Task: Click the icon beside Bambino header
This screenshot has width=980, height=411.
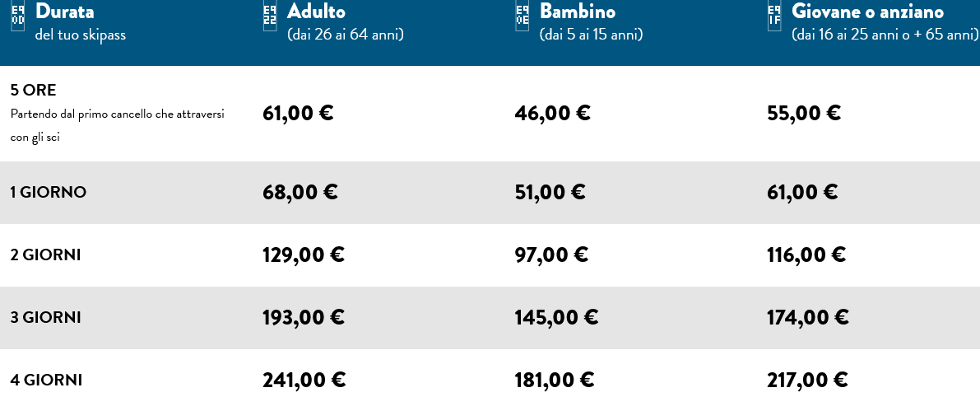Action: tap(522, 16)
